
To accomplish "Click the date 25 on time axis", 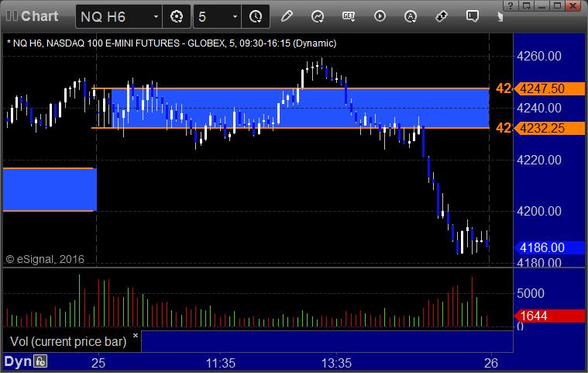I will pos(98,363).
